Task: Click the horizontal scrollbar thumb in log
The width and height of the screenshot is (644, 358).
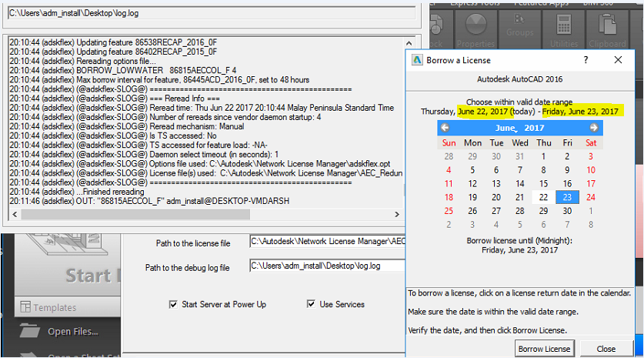Action: point(135,214)
